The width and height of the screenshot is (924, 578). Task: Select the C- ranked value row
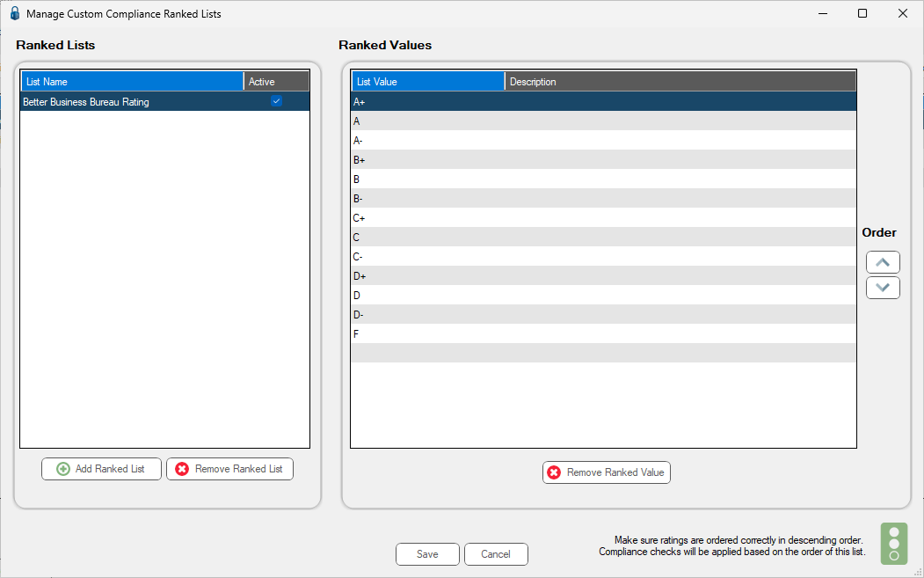603,257
